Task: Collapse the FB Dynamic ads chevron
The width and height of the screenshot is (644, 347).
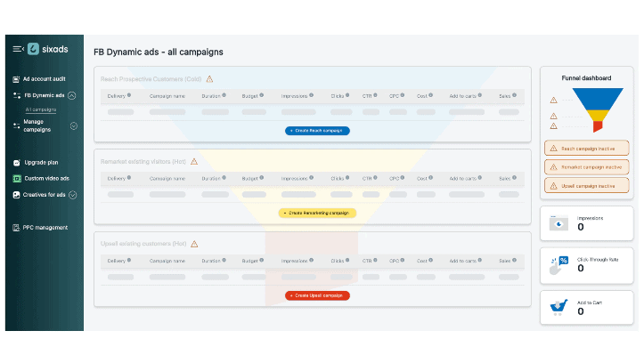Action: tap(72, 95)
